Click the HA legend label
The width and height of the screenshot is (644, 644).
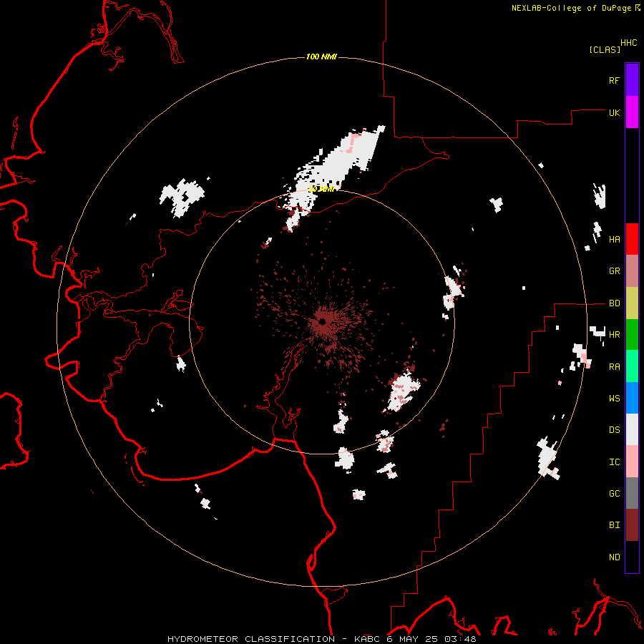coord(614,240)
